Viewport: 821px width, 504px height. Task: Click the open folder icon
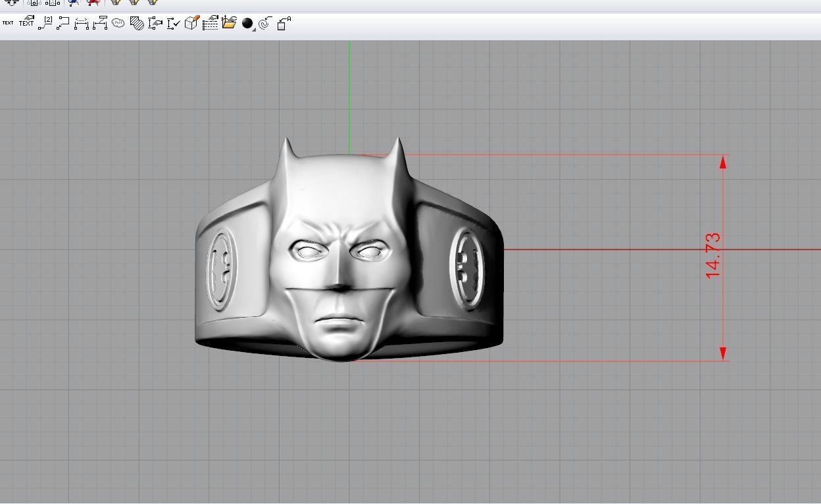click(229, 23)
